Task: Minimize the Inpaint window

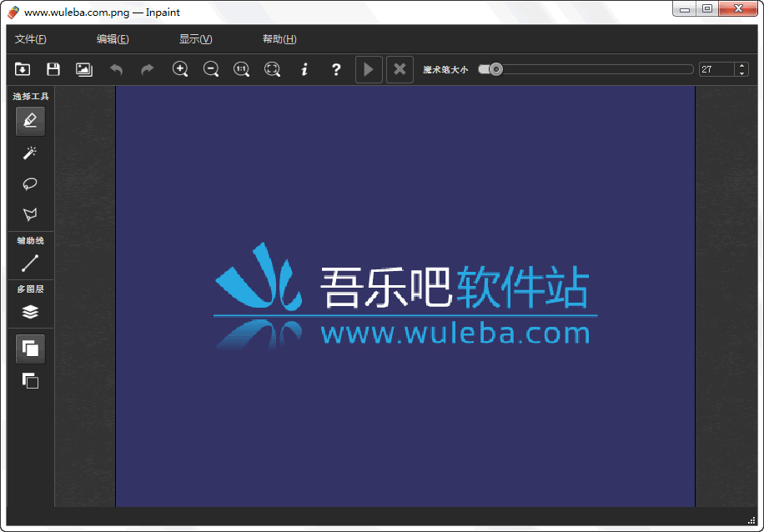Action: 685,9
